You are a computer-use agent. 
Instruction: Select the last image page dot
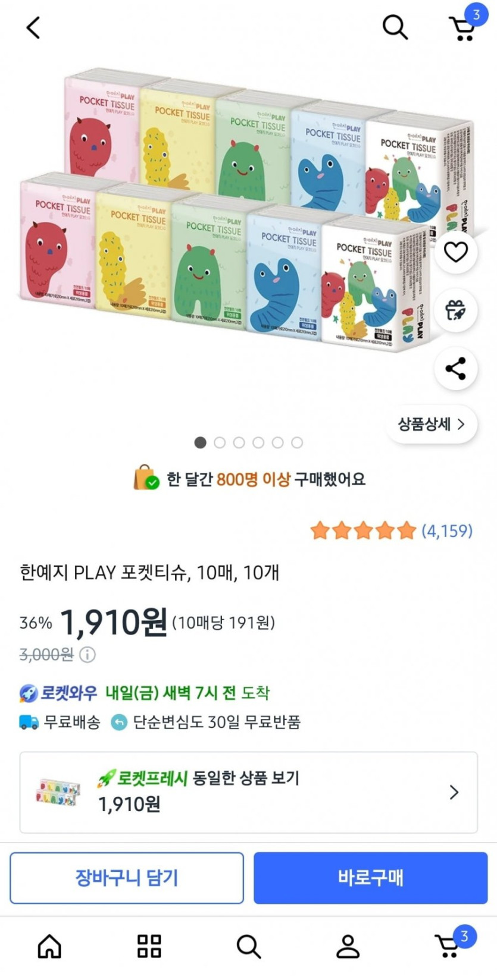click(x=297, y=442)
